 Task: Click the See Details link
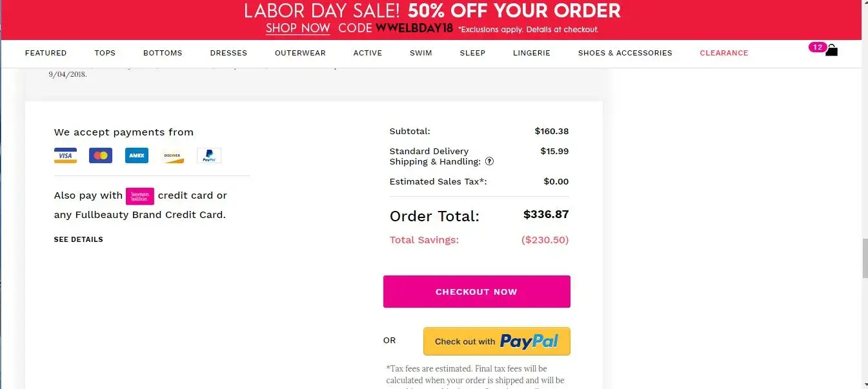click(x=78, y=239)
